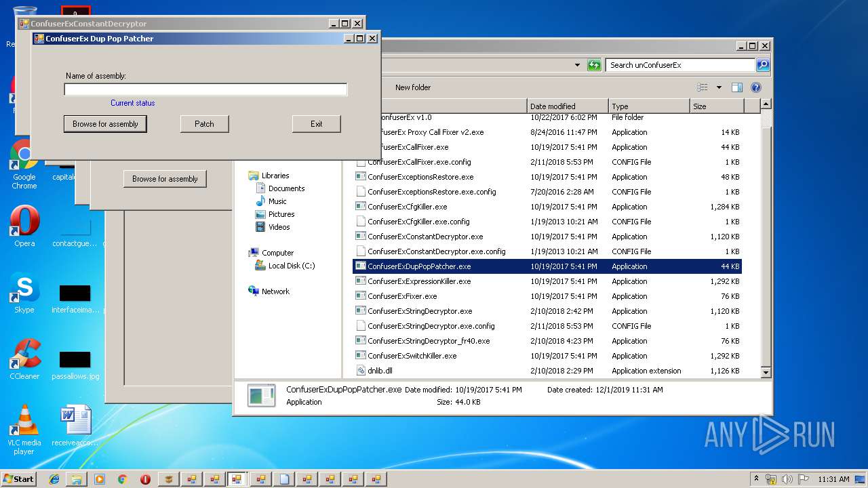Sort by Date modified column header
868x488 pixels.
click(x=567, y=106)
